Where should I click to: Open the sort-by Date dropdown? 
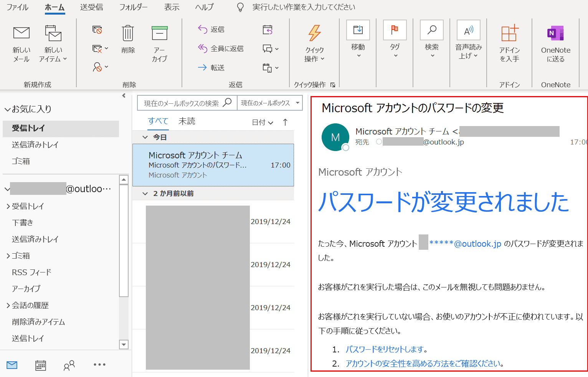(x=263, y=123)
